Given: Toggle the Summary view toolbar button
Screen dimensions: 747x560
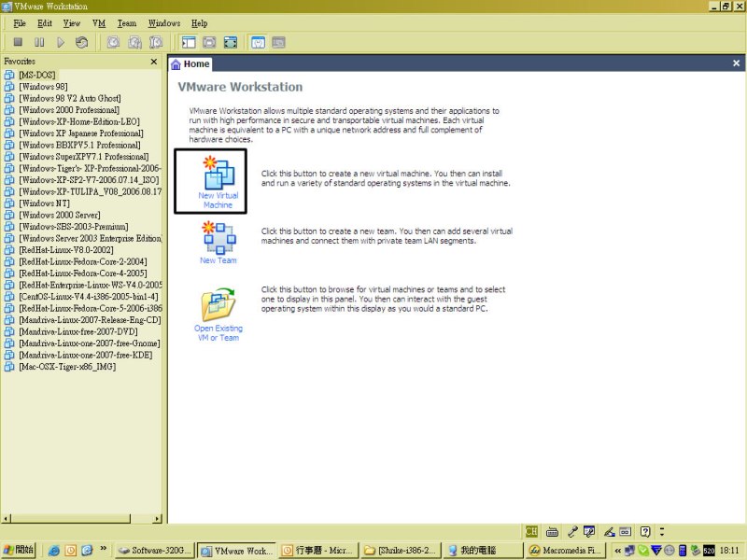Looking at the screenshot, I should click(258, 42).
